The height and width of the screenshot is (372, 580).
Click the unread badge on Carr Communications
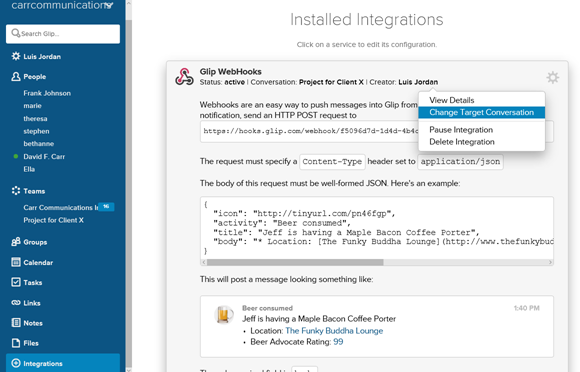[107, 207]
